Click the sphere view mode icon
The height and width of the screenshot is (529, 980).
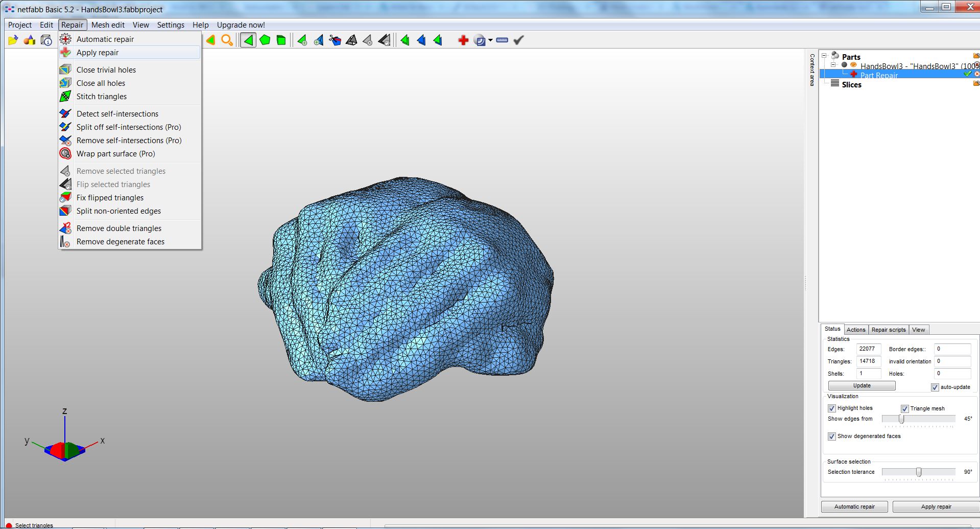coord(480,40)
